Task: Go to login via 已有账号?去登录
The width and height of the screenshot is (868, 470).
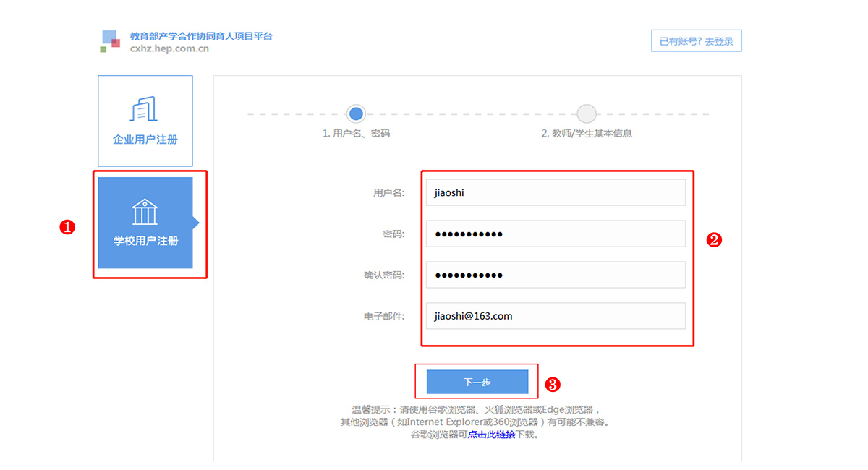Action: tap(696, 41)
